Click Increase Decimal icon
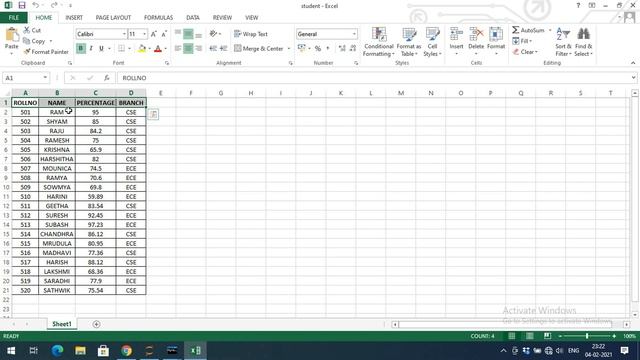 point(342,49)
